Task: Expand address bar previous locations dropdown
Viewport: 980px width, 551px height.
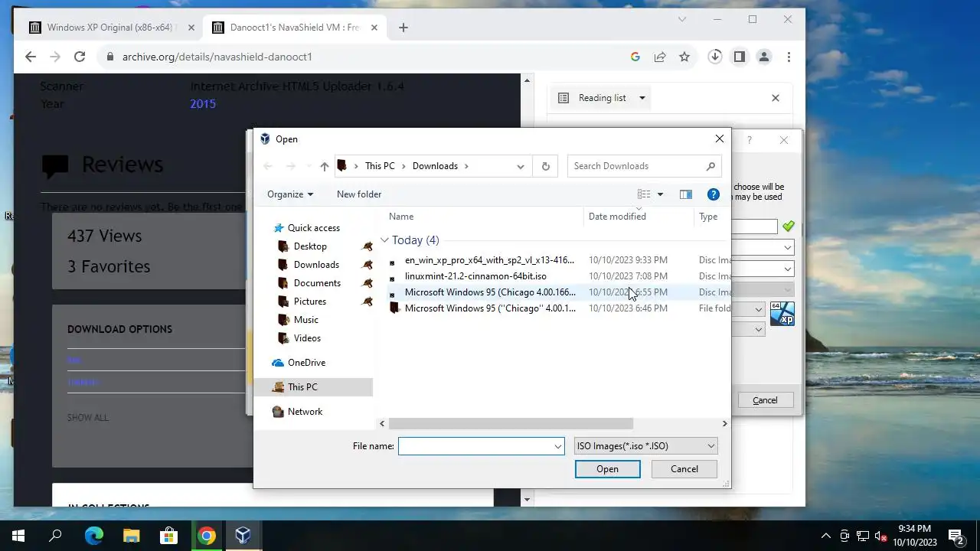Action: 521,166
